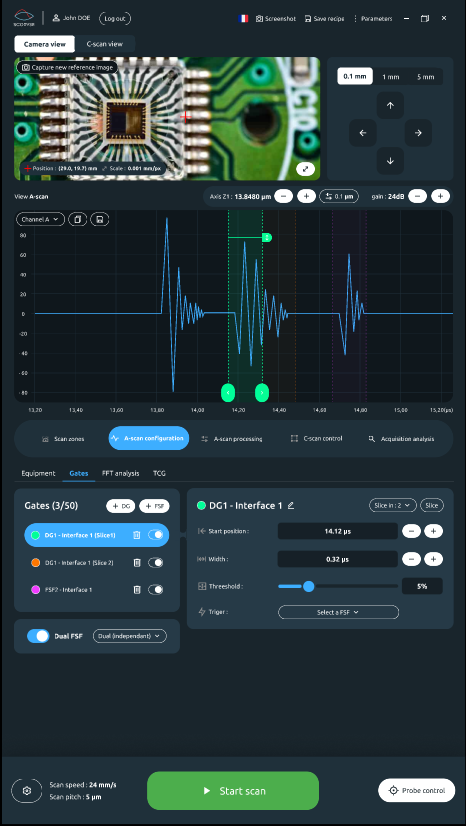Open the Dual (independent) dropdown
The height and width of the screenshot is (826, 466).
coord(130,636)
